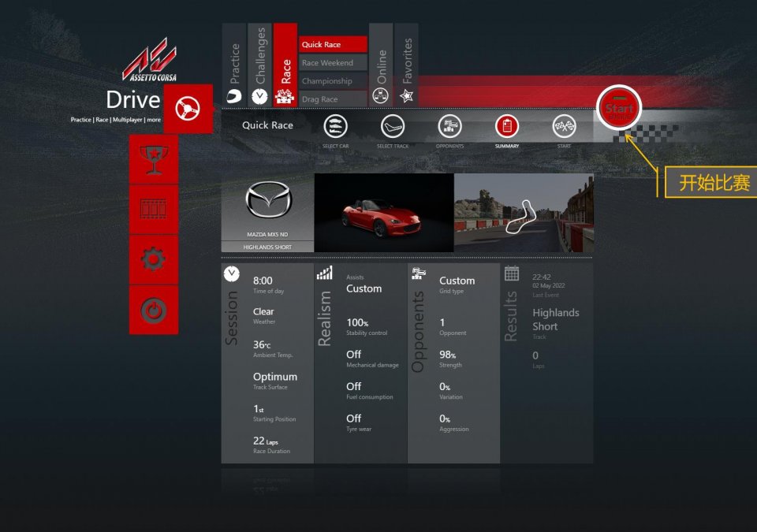Open the trophy career section
Viewport: 757px width, 532px height.
(x=154, y=159)
